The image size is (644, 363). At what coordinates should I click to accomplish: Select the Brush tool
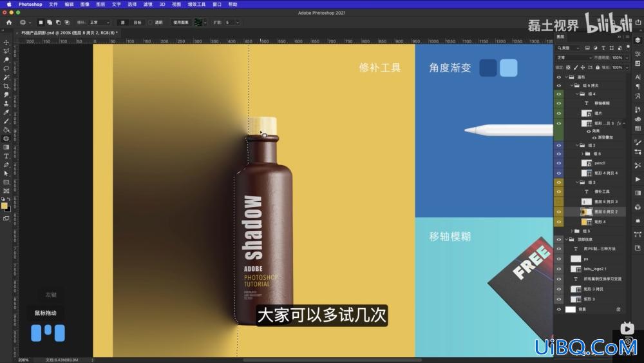[6, 121]
